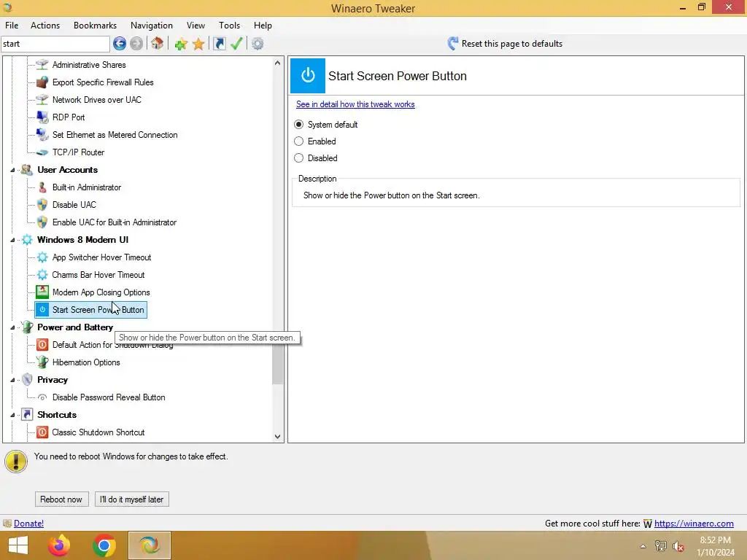Select the Disabled radio button
Viewport: 747px width, 560px height.
[x=298, y=157]
